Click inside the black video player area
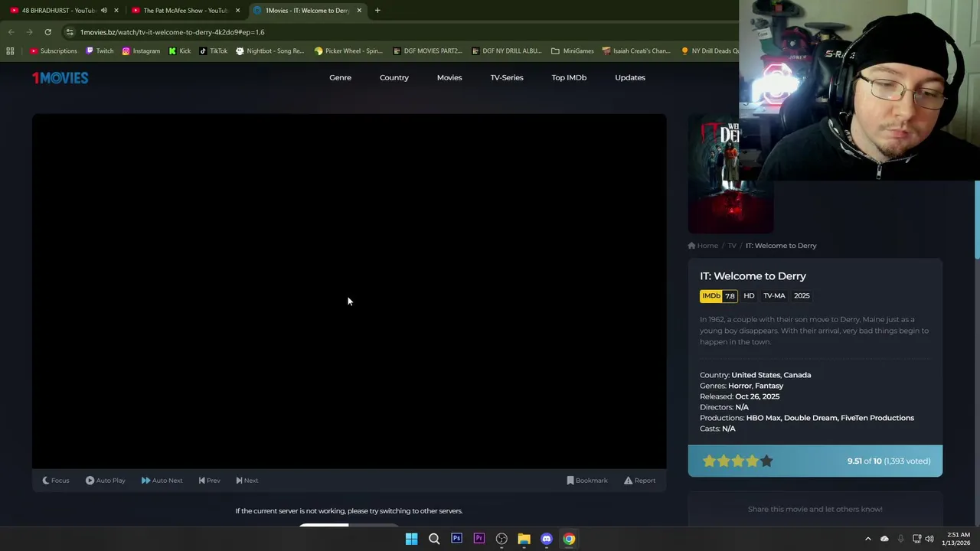The width and height of the screenshot is (980, 551). (348, 291)
